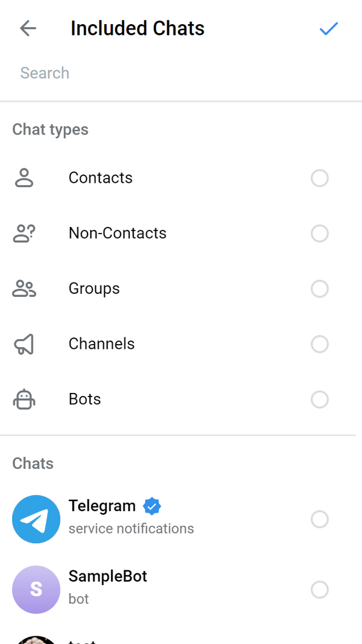
Task: Click the Channels megaphone icon
Action: 24,344
